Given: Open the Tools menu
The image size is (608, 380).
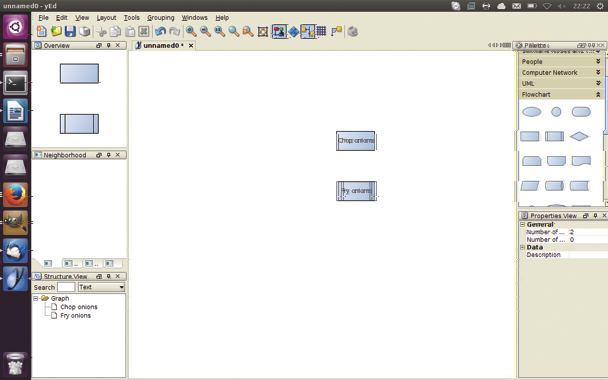Looking at the screenshot, I should [x=131, y=18].
